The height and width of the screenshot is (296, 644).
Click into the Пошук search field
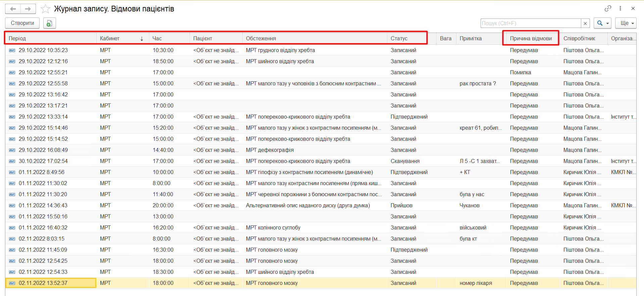point(530,23)
